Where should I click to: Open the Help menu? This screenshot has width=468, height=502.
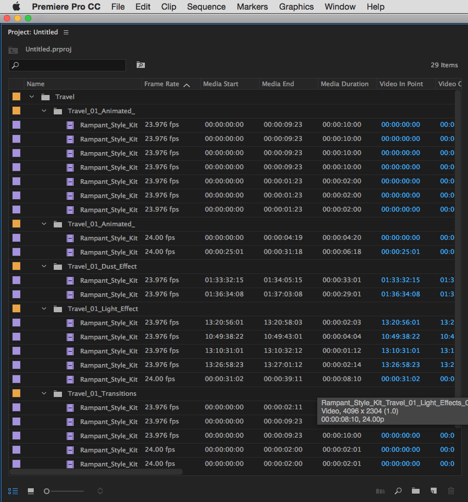pyautogui.click(x=376, y=7)
